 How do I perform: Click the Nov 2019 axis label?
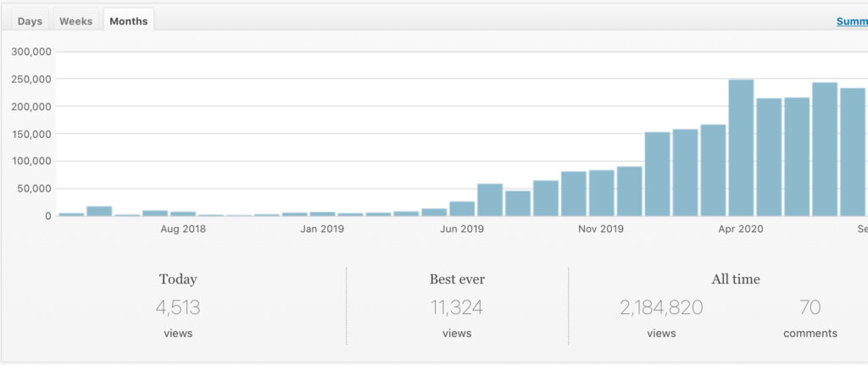pos(601,229)
